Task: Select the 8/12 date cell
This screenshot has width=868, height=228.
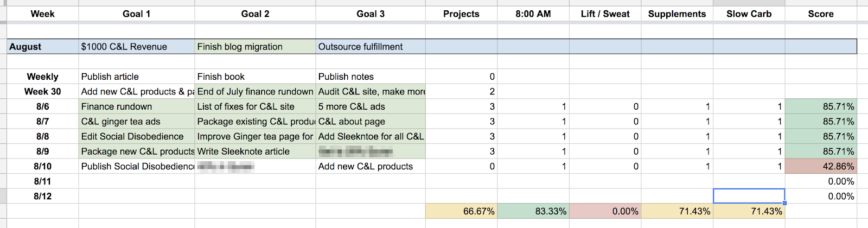Action: point(43,196)
